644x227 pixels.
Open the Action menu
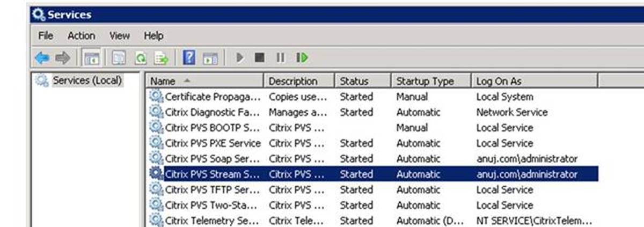(82, 36)
